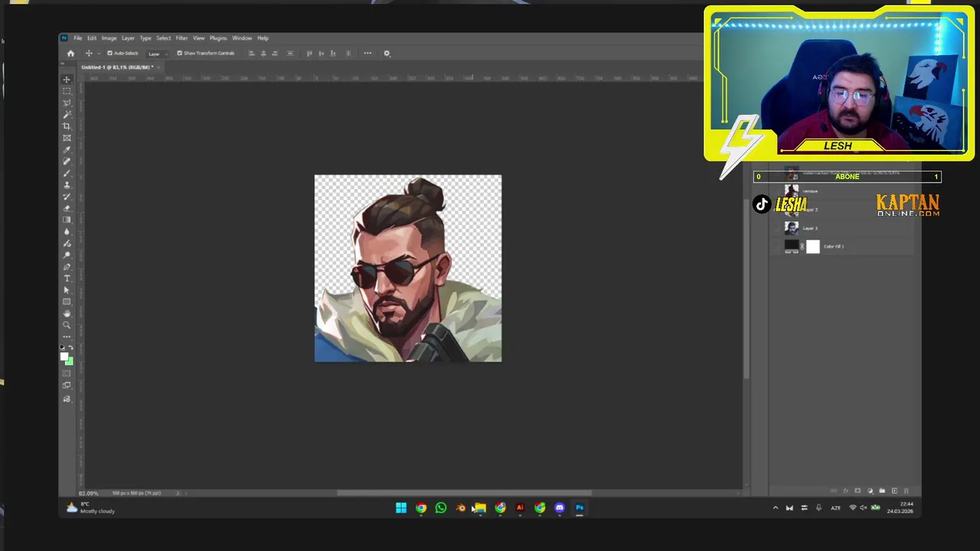Select the Path Selection arrow tool
980x551 pixels.
[x=67, y=290]
